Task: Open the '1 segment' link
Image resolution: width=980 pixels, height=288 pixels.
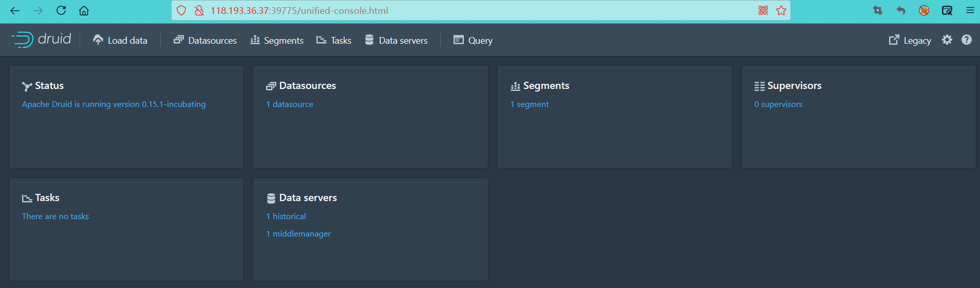Action: [530, 104]
